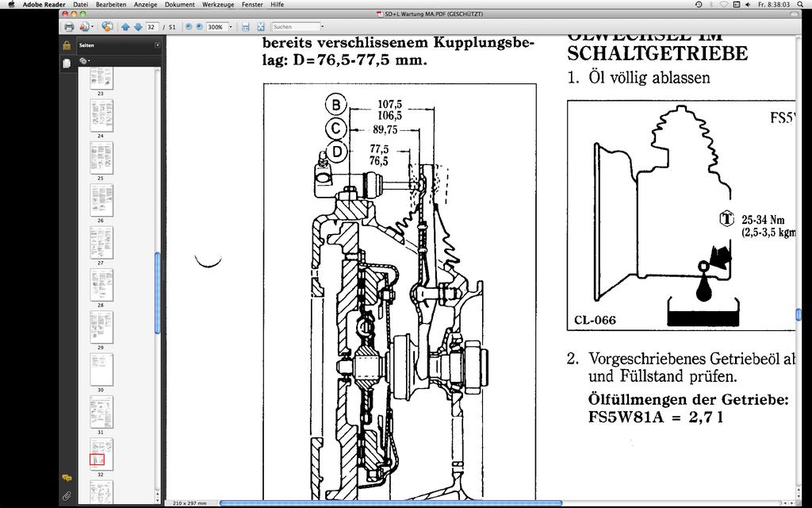Click the circled letter D in diagram

coord(337,152)
